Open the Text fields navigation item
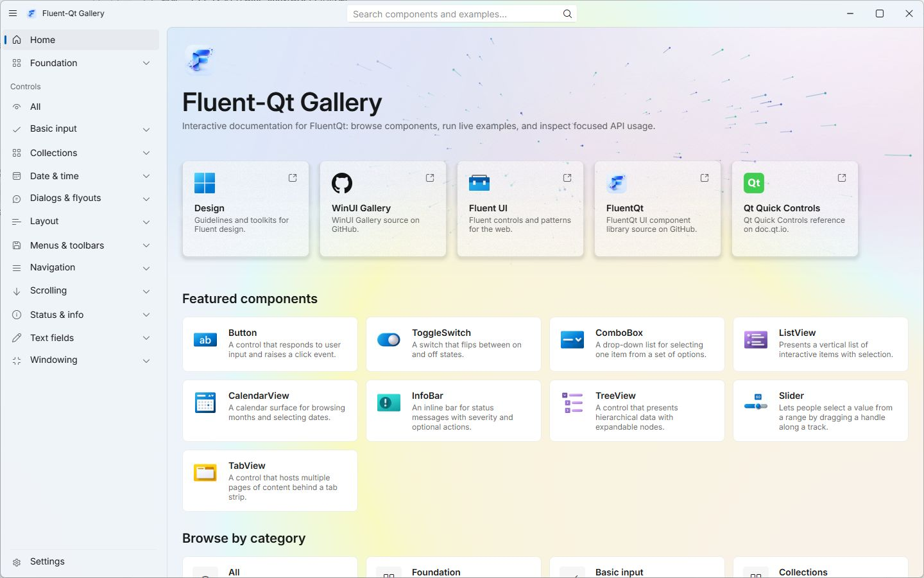 pos(81,338)
